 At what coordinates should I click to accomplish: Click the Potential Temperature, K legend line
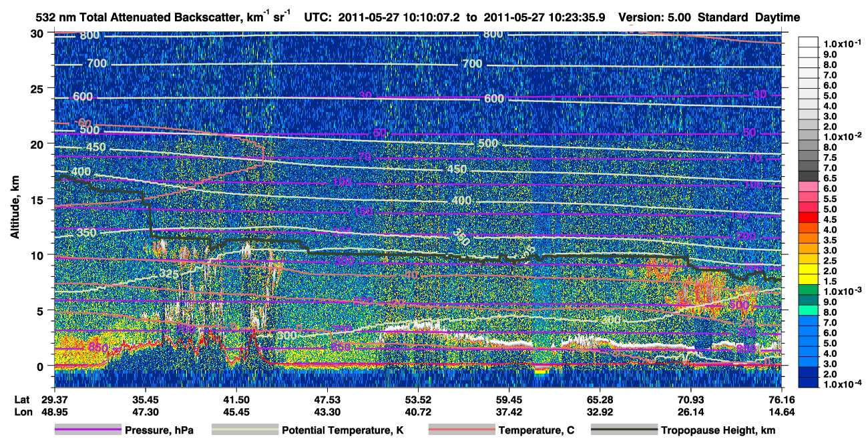point(244,430)
